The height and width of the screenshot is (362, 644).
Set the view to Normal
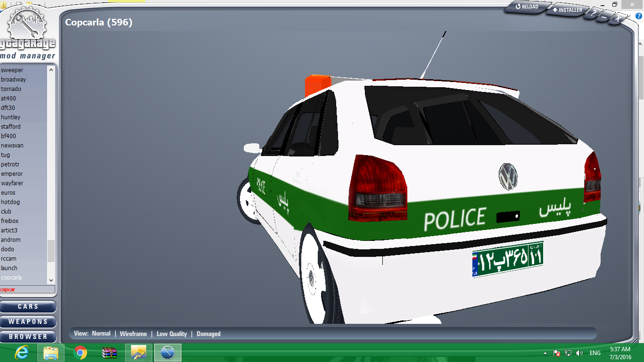pyautogui.click(x=101, y=334)
